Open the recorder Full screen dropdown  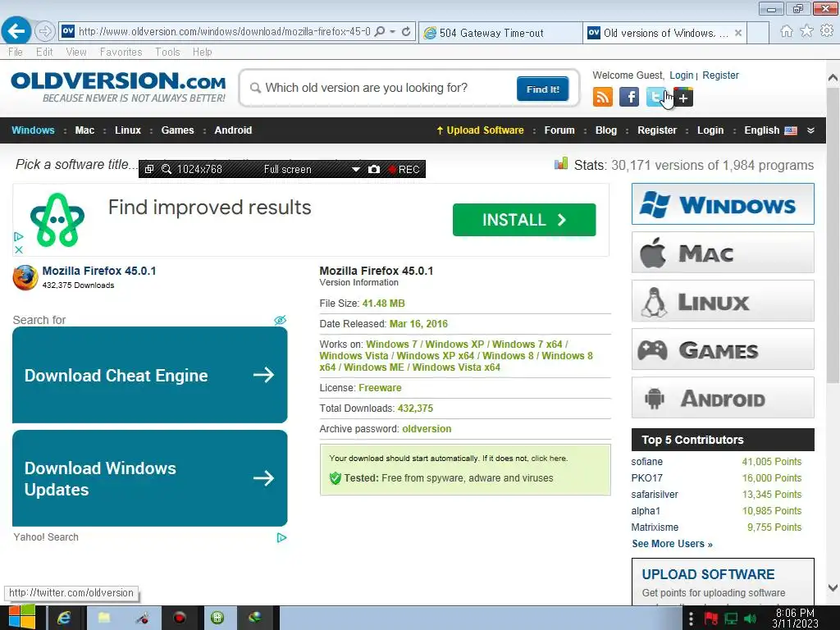(356, 169)
